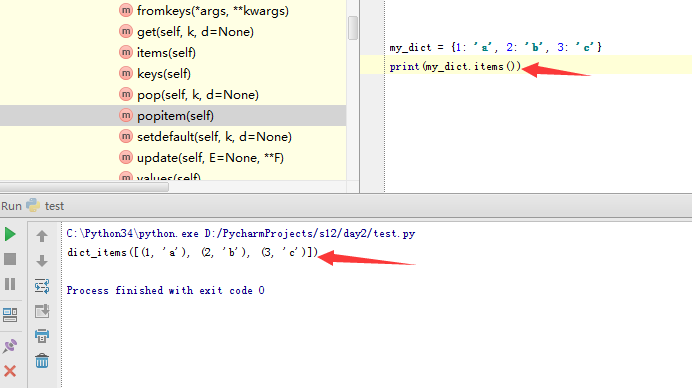Screen dimensions: 692x388
Task: Click the green Rerun button
Action: point(10,234)
